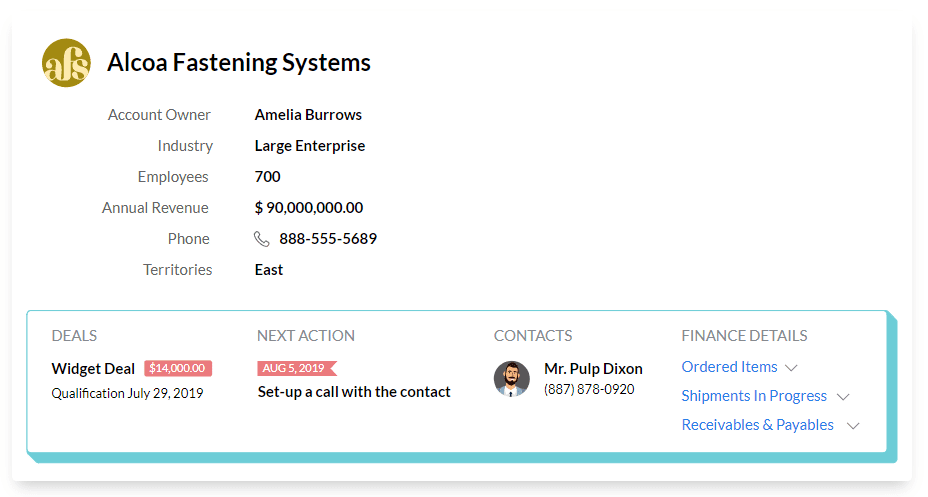Click the employees value 700

(x=268, y=176)
